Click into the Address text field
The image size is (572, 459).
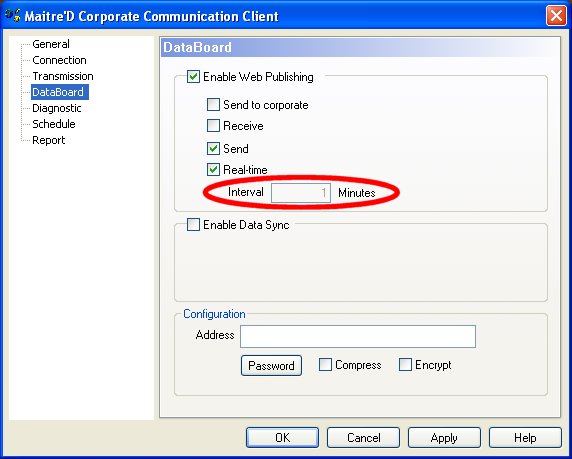click(358, 336)
